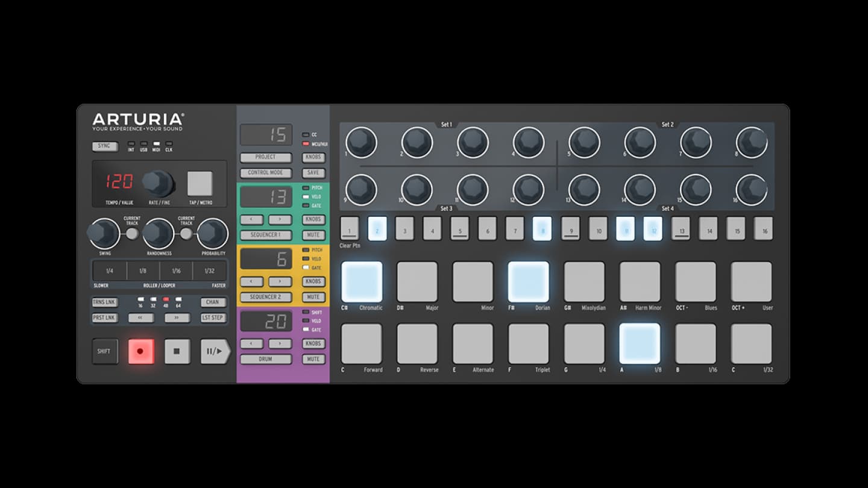The image size is (868, 488).
Task: Toggle lit step button 2
Action: click(377, 229)
